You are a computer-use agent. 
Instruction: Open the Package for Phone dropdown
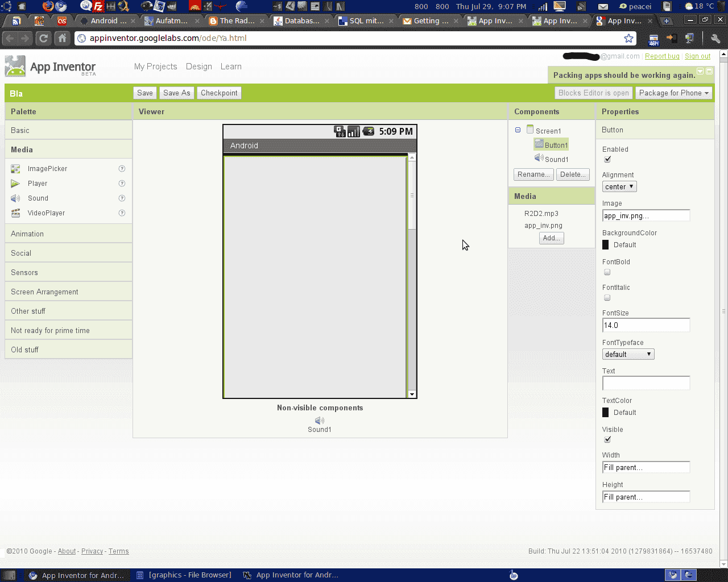[x=674, y=93]
